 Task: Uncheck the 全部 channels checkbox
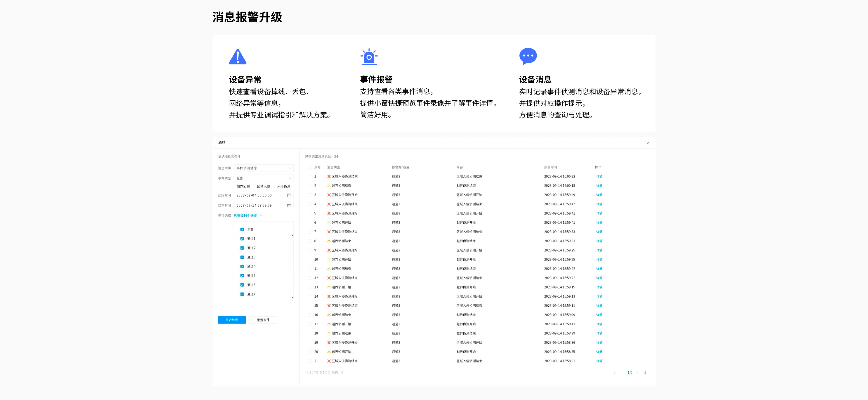242,230
